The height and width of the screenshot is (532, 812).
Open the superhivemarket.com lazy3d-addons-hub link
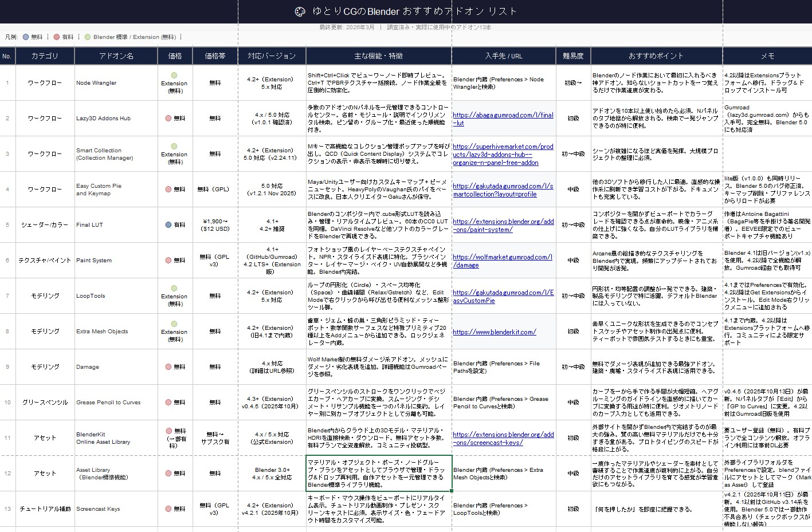coord(503,154)
